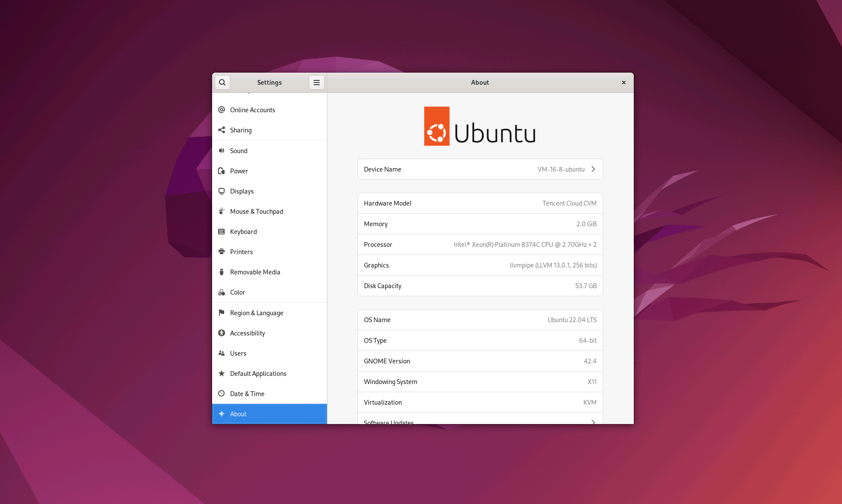Select the Users icon
This screenshot has height=504, width=842.
[222, 353]
